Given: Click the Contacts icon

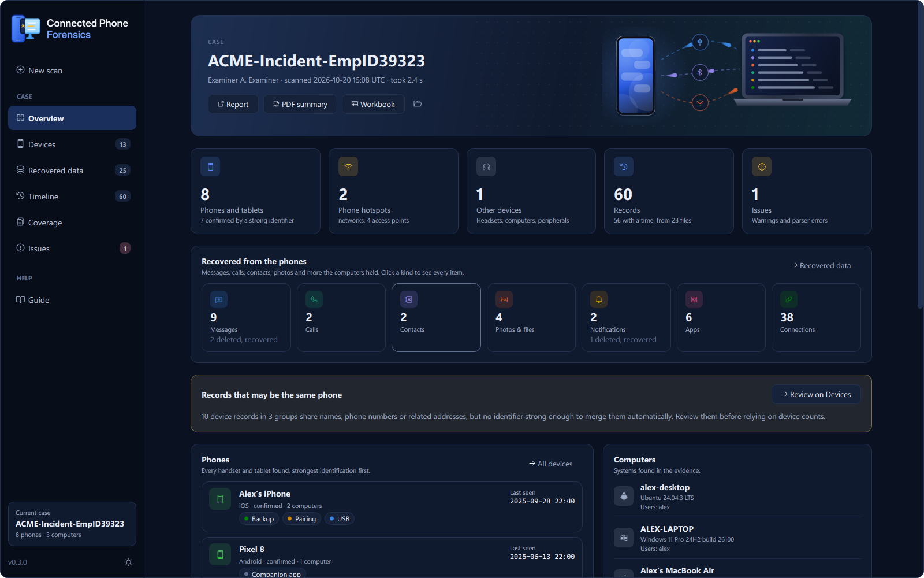Looking at the screenshot, I should pos(409,299).
